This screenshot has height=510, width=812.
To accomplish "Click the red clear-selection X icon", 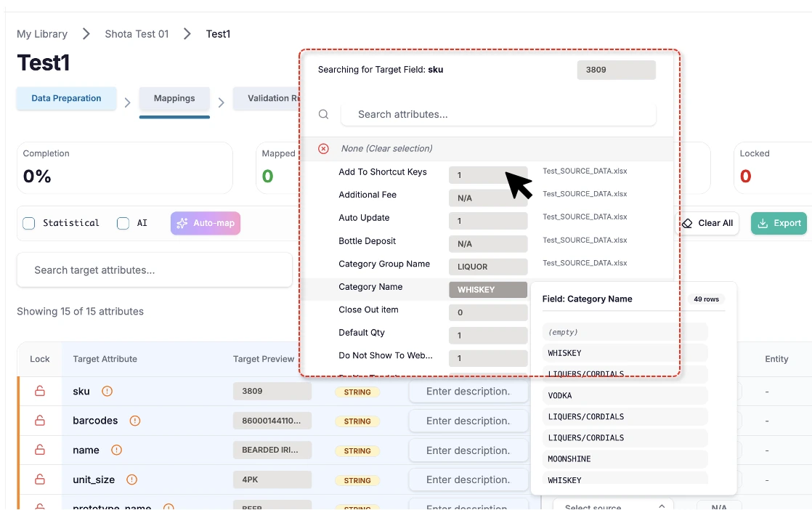I will 324,149.
